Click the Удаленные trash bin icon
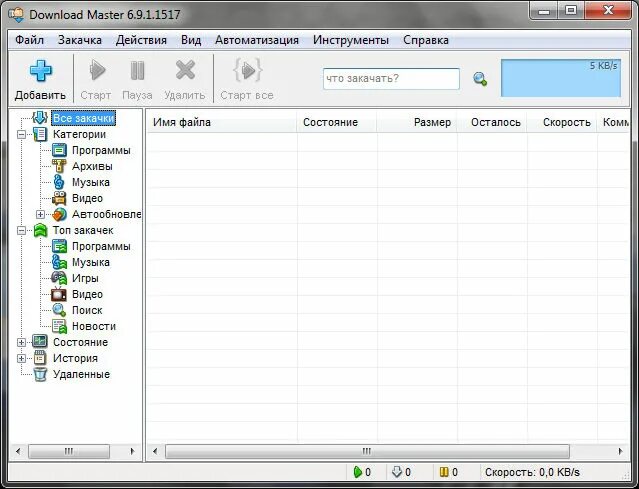 click(40, 374)
